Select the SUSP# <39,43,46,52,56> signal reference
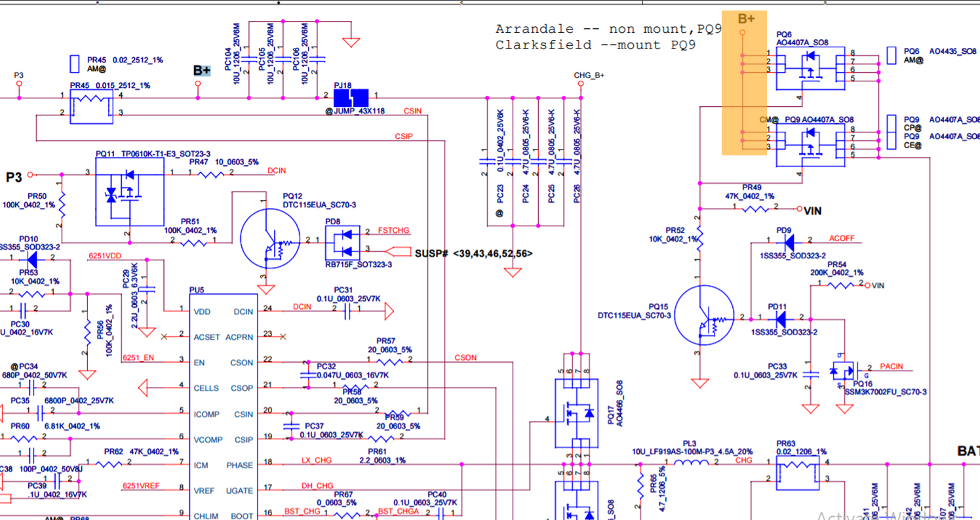The image size is (980, 520). click(x=474, y=253)
